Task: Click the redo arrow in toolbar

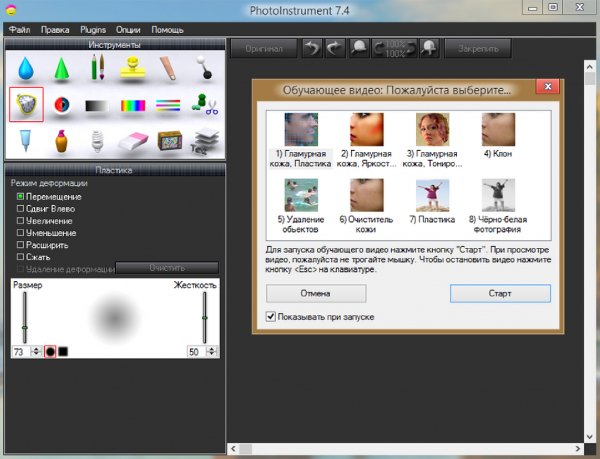Action: point(335,49)
